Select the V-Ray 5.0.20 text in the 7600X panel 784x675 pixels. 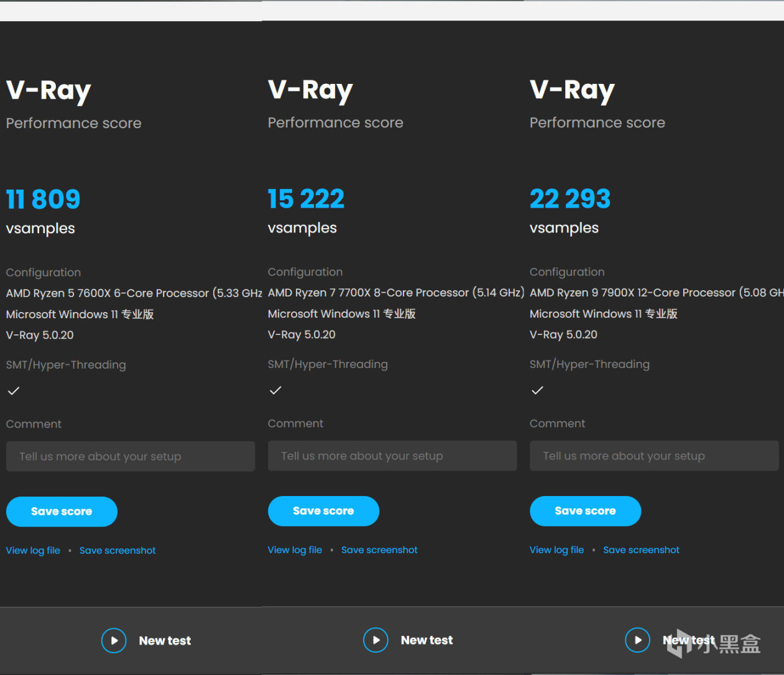tap(40, 335)
